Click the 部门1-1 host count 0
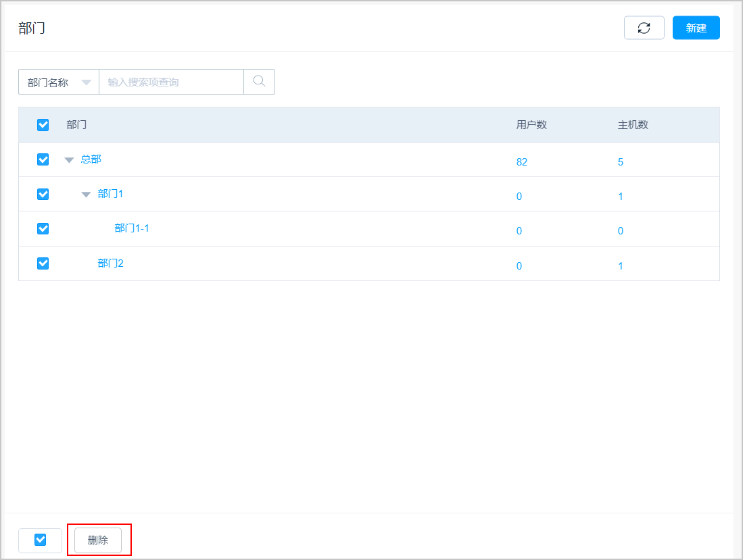Image resolution: width=743 pixels, height=560 pixels. click(620, 231)
